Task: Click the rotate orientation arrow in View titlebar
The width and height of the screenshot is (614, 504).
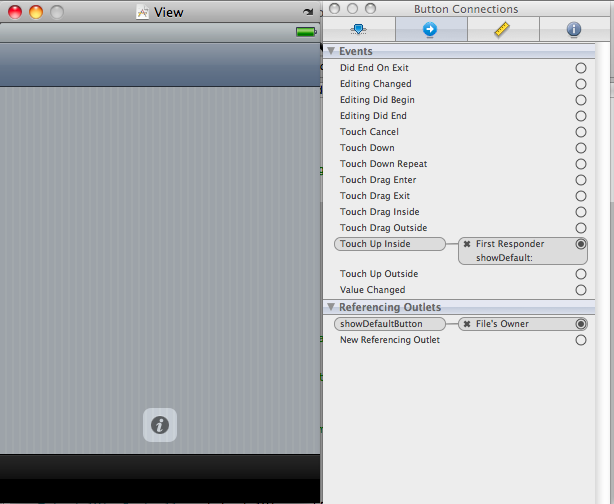Action: (308, 12)
